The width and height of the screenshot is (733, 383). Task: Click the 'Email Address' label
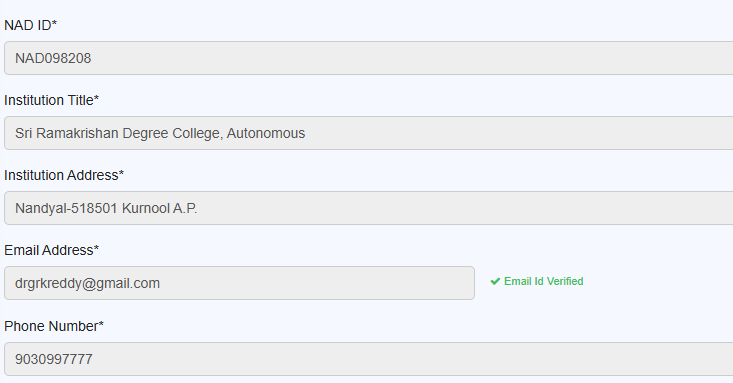(x=49, y=250)
